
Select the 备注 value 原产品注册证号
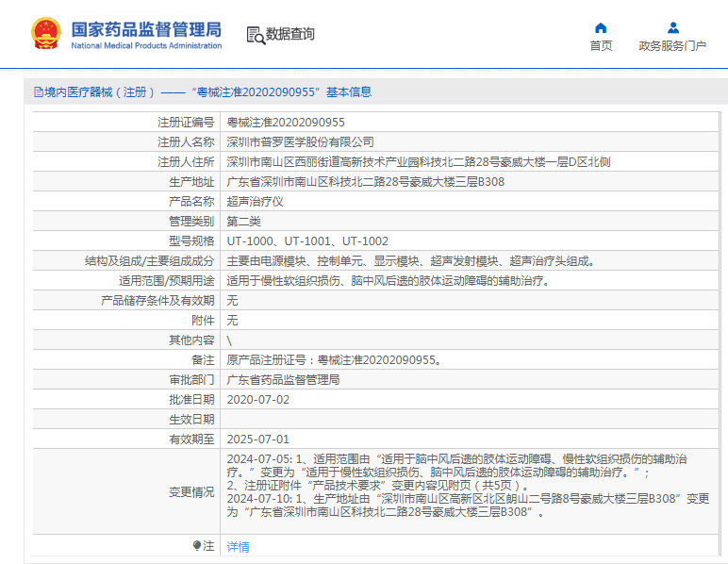(x=334, y=360)
